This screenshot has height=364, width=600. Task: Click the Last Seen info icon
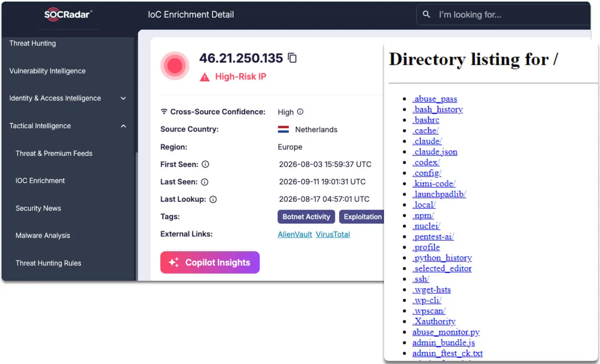click(x=205, y=182)
